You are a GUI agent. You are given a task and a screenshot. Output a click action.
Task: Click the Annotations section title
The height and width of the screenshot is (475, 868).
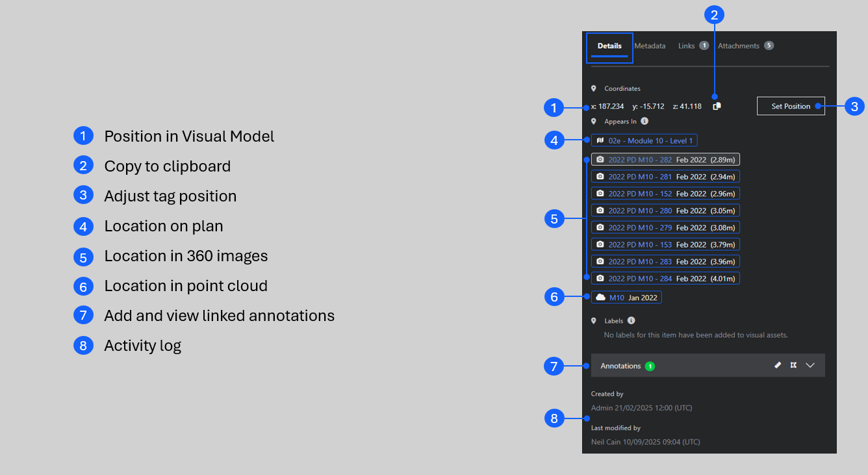coord(620,366)
